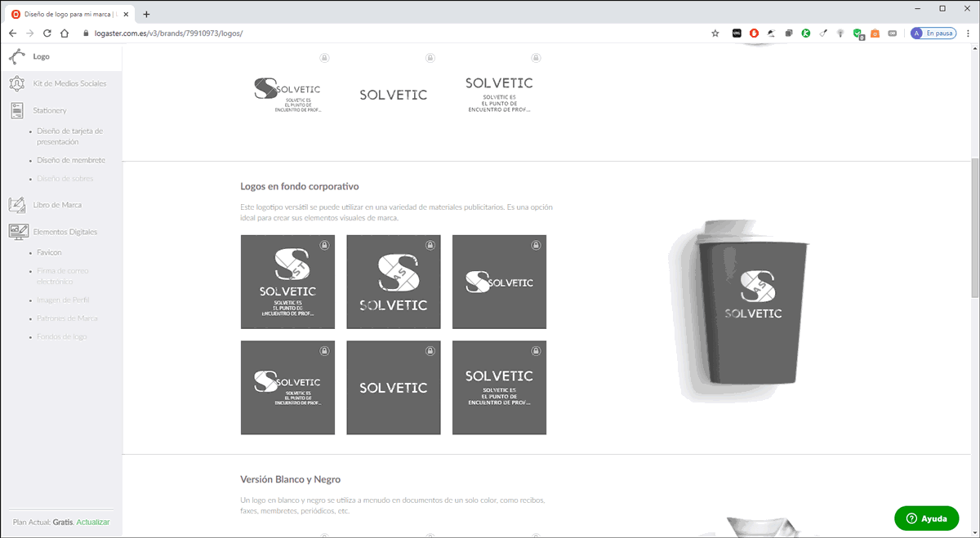
Task: Click the black URL extension icon
Action: [737, 33]
